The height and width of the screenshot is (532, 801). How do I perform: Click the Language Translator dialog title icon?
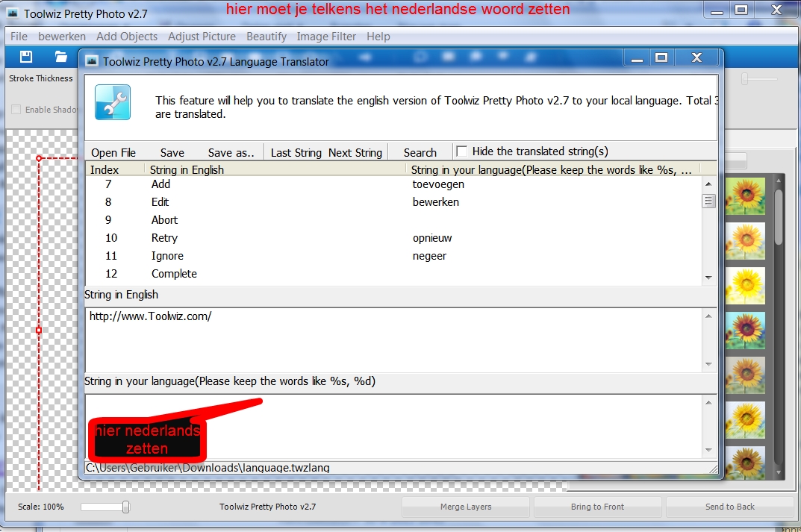point(92,61)
